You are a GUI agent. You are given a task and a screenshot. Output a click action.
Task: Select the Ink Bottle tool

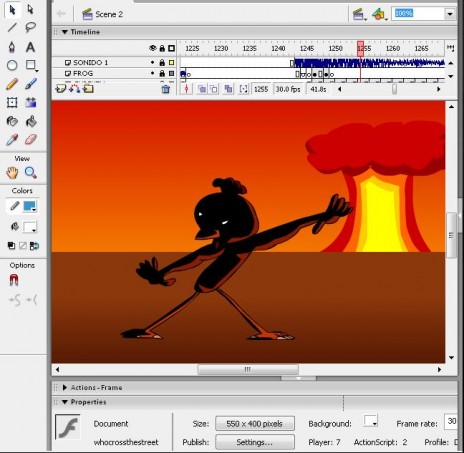point(12,121)
